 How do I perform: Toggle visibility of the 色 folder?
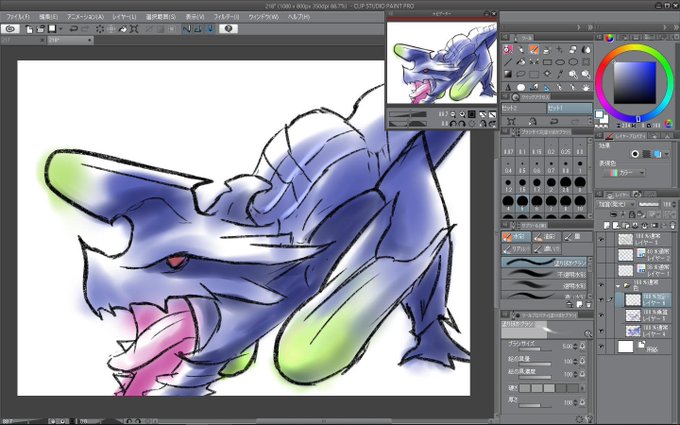pyautogui.click(x=601, y=285)
